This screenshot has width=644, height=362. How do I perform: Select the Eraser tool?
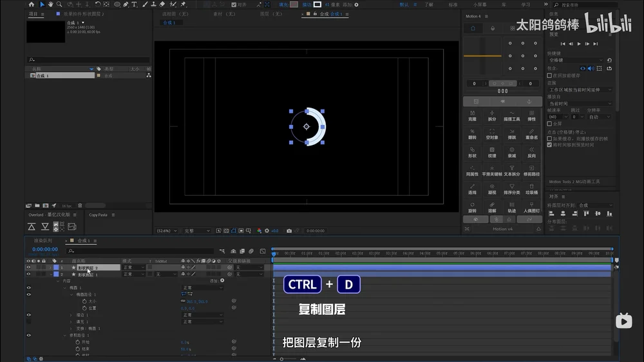(162, 5)
